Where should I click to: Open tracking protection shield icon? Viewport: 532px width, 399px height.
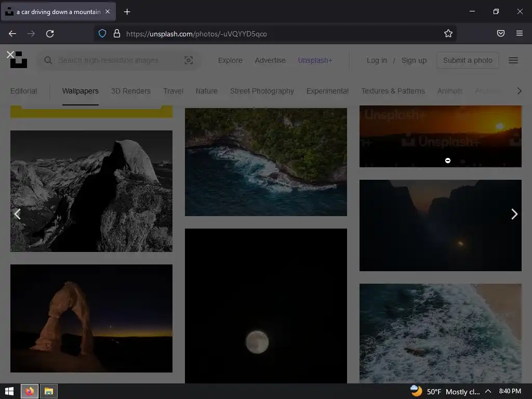click(102, 34)
